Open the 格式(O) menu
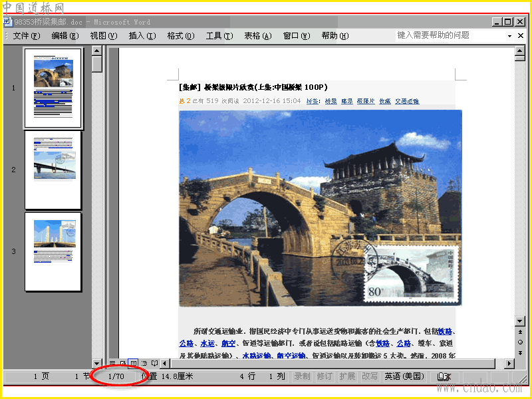 pyautogui.click(x=181, y=36)
